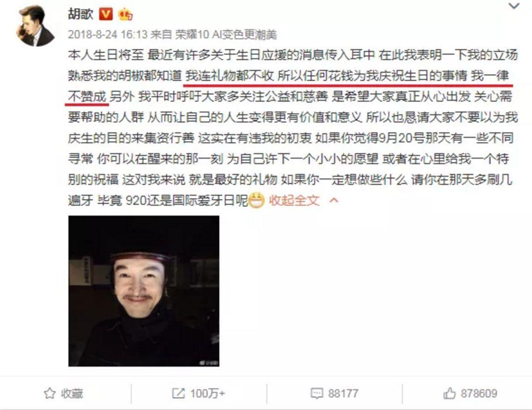This screenshot has width=532, height=410.
Task: Open the post timestamp 2018-8-24 16:13
Action: pos(107,34)
